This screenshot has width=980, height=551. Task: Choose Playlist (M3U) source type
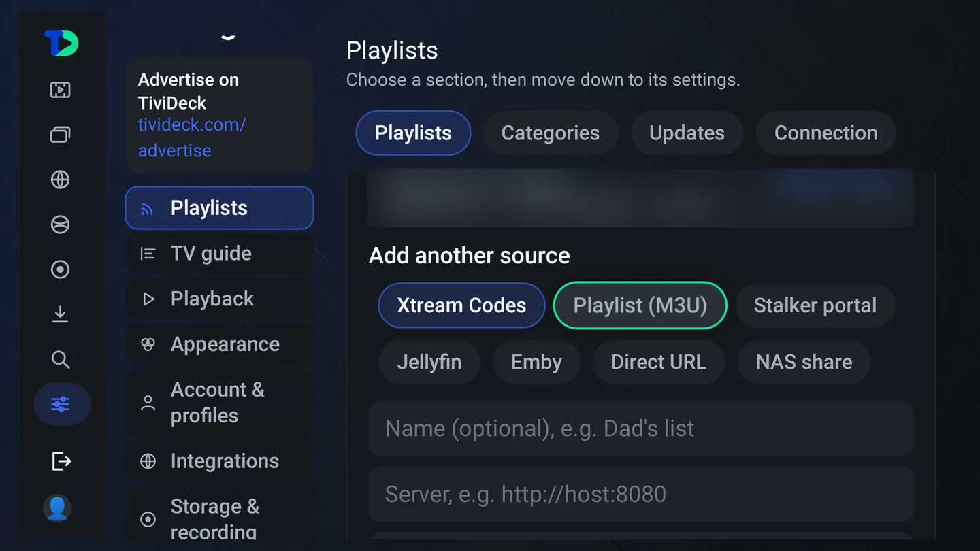point(640,305)
